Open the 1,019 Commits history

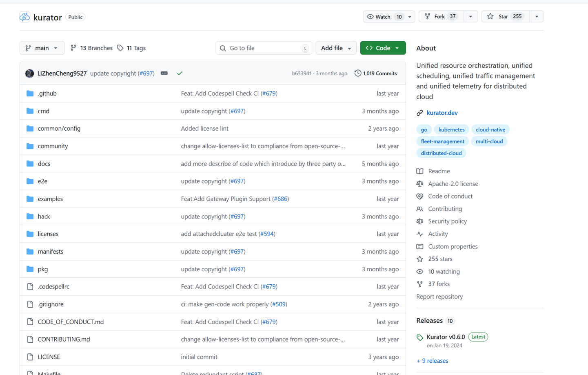tap(375, 74)
